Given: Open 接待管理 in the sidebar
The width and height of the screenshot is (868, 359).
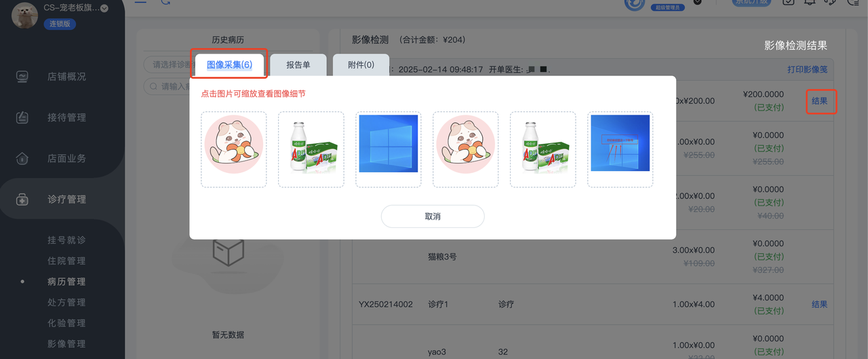Looking at the screenshot, I should [x=66, y=117].
